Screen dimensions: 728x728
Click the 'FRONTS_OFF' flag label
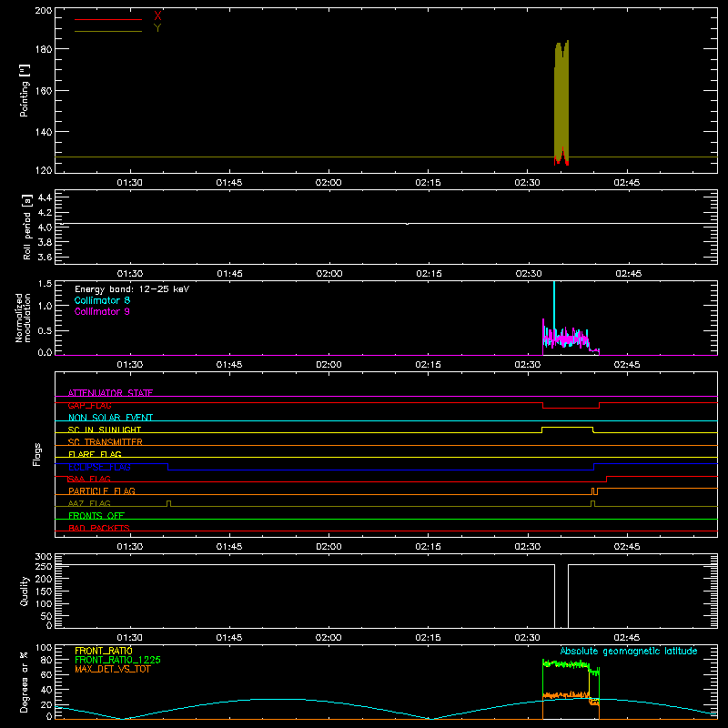(x=96, y=515)
